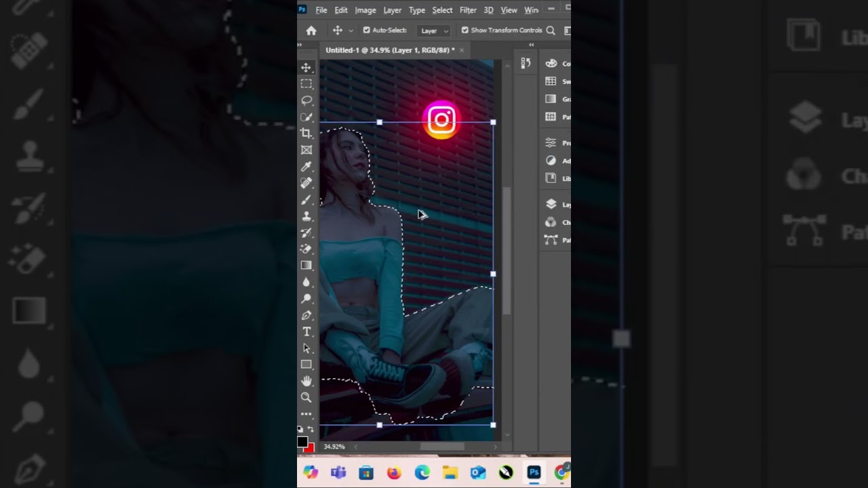
Task: Select the Rectangle shape tool
Action: [x=307, y=365]
